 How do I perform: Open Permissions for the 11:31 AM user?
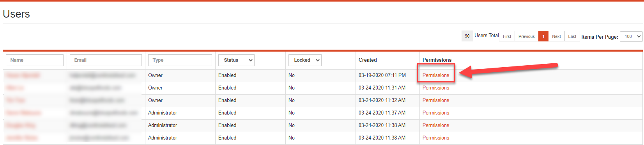435,88
